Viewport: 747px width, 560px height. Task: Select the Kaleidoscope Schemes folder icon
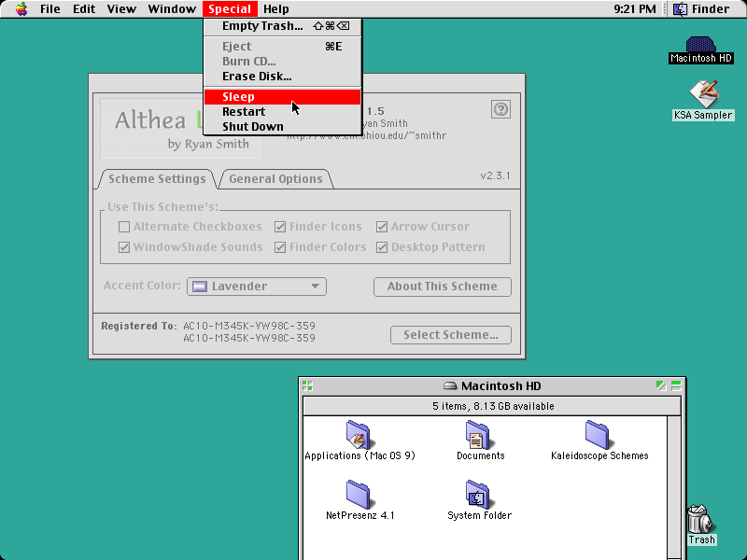tap(598, 434)
